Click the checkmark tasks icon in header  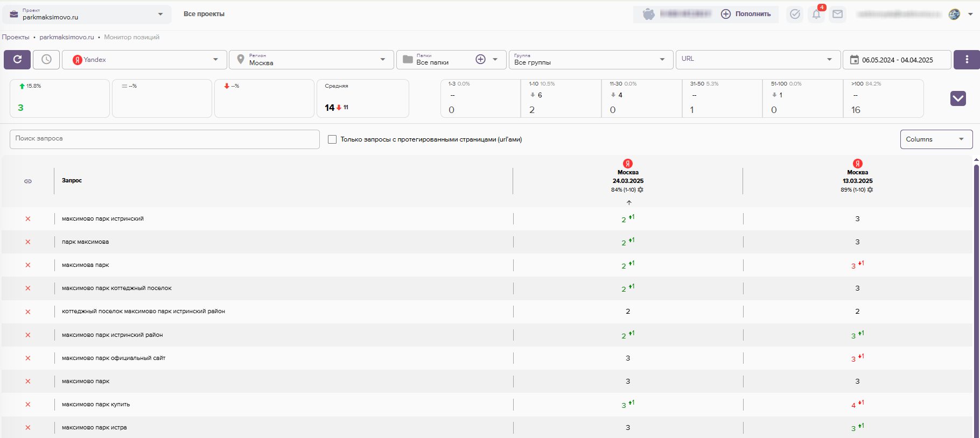pos(795,15)
